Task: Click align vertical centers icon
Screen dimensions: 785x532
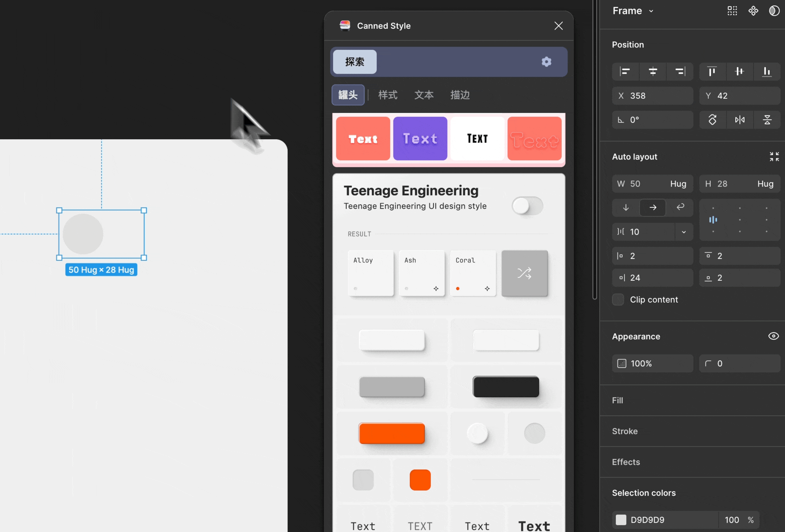Action: click(x=739, y=72)
